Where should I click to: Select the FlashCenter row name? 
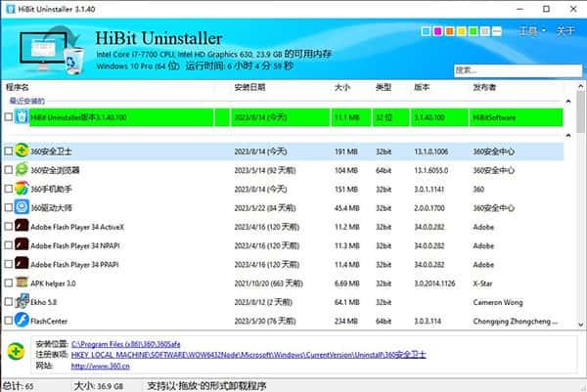click(x=49, y=321)
